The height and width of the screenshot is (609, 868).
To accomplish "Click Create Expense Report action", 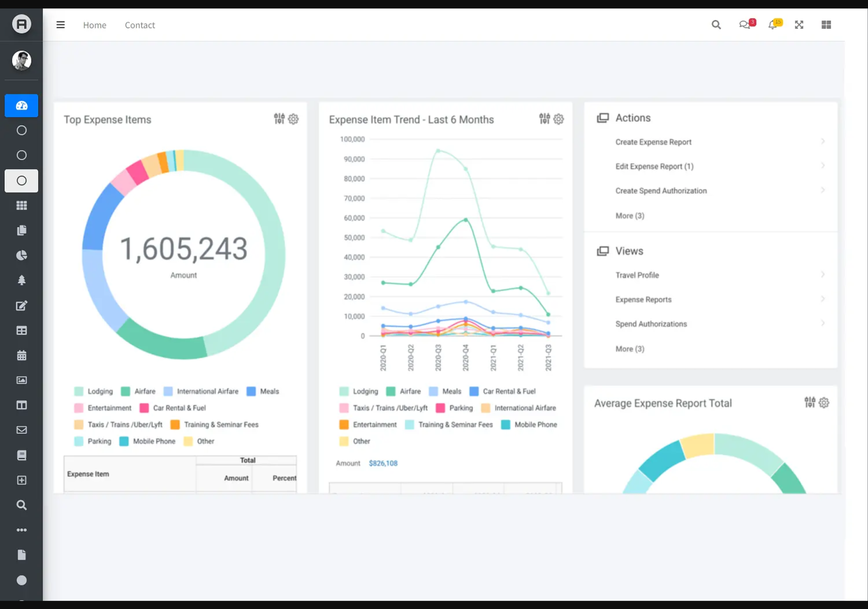I will point(653,142).
